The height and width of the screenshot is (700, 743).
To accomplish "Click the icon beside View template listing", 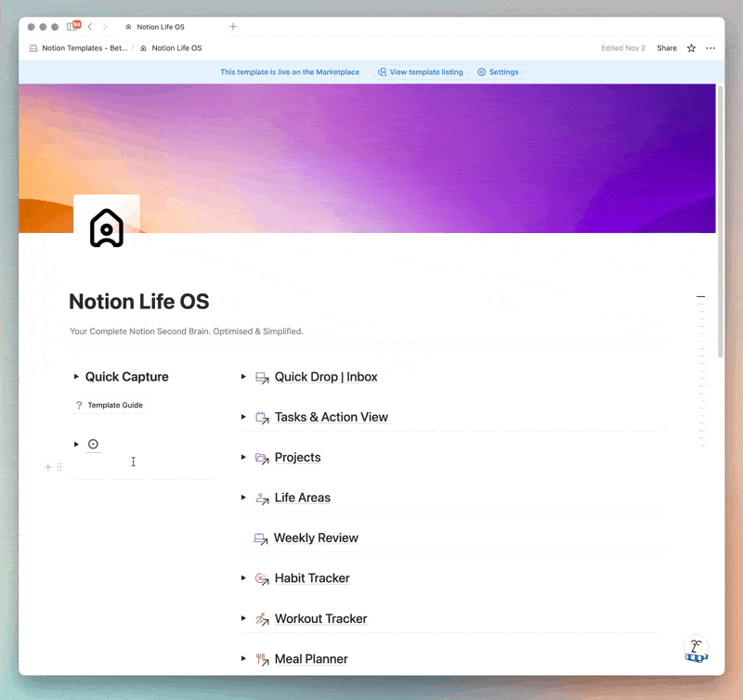I will point(382,72).
